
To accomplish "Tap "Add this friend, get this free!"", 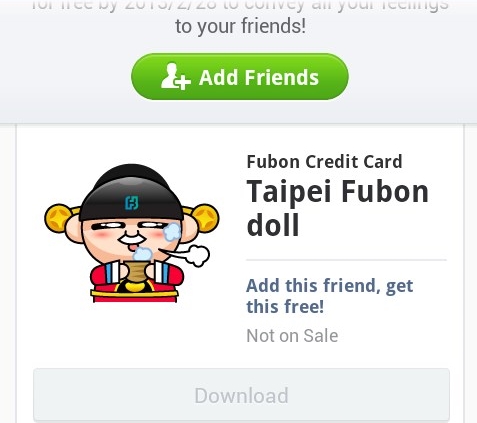I will [330, 296].
